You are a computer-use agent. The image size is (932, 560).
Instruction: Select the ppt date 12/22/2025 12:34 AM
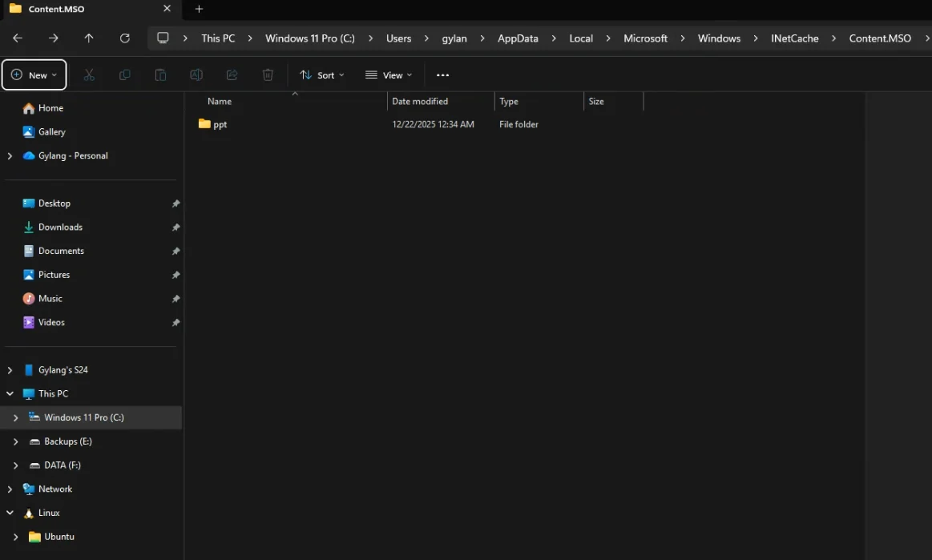pyautogui.click(x=434, y=124)
